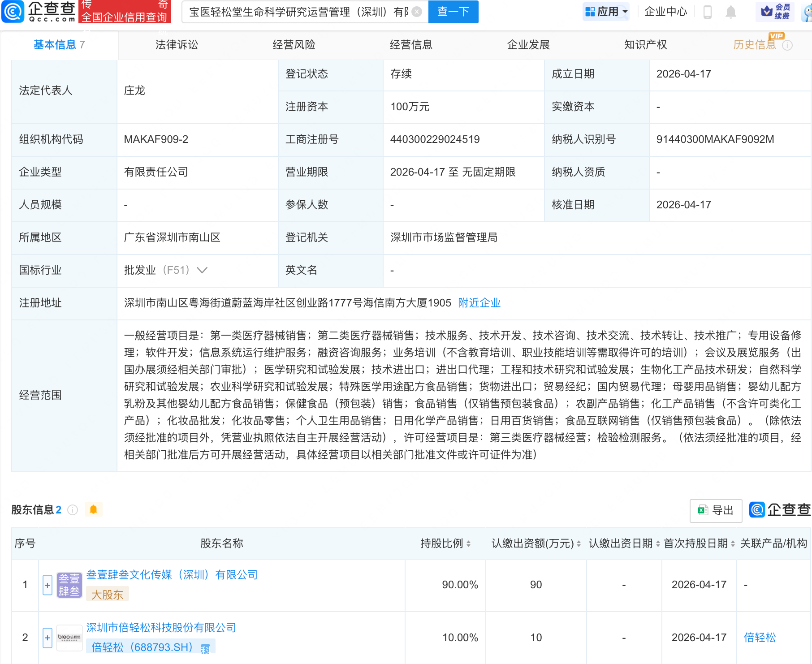Toggle sorting on 首次持股日期 column
Screen dimensions: 812x664
point(732,544)
